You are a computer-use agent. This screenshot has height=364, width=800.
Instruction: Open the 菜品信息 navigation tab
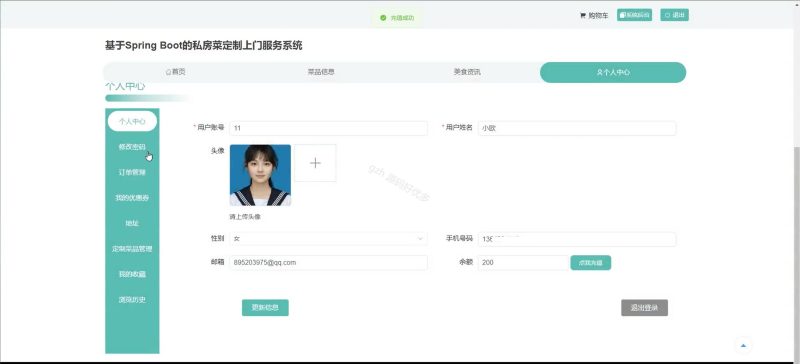tap(321, 72)
